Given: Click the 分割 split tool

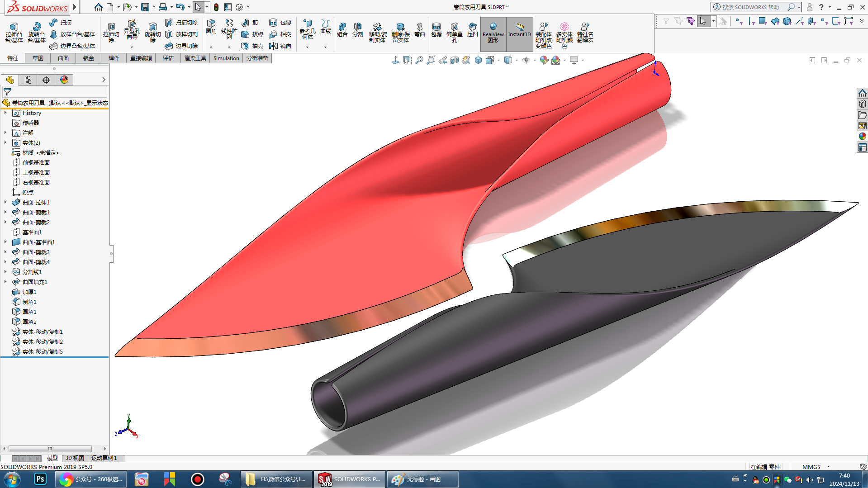Looking at the screenshot, I should click(x=358, y=30).
